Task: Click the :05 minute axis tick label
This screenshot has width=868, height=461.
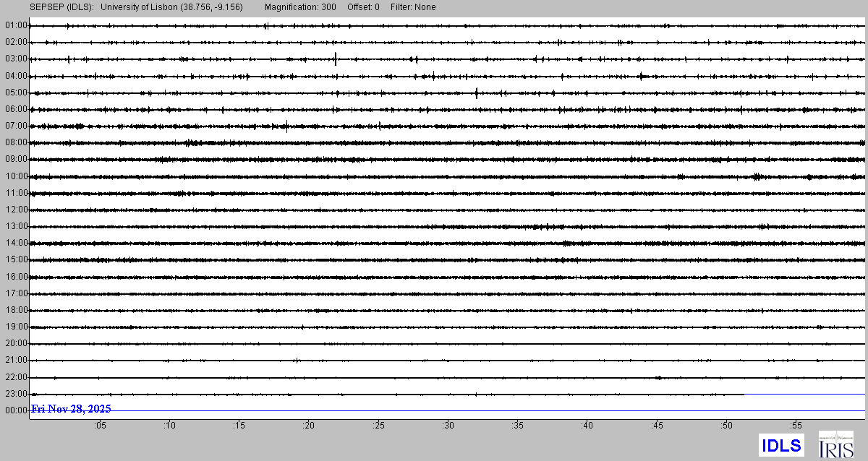Action: tap(99, 426)
